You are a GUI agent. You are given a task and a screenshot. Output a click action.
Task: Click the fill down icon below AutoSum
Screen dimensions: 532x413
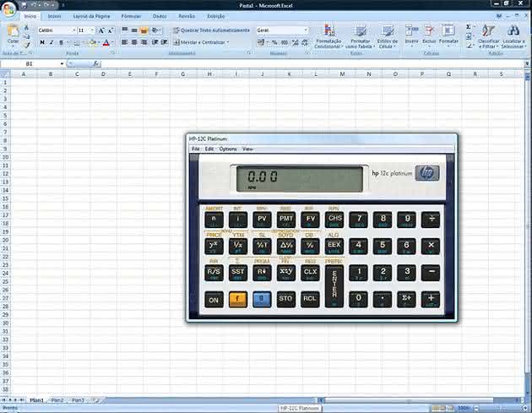point(468,36)
